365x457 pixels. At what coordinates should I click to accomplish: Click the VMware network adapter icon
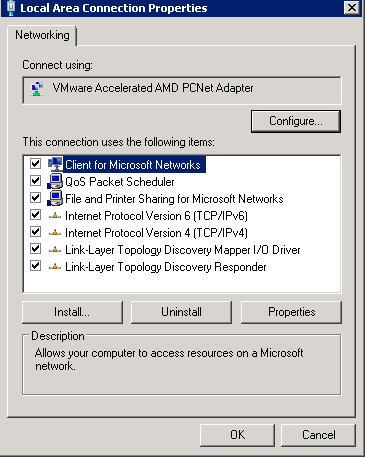coord(37,88)
